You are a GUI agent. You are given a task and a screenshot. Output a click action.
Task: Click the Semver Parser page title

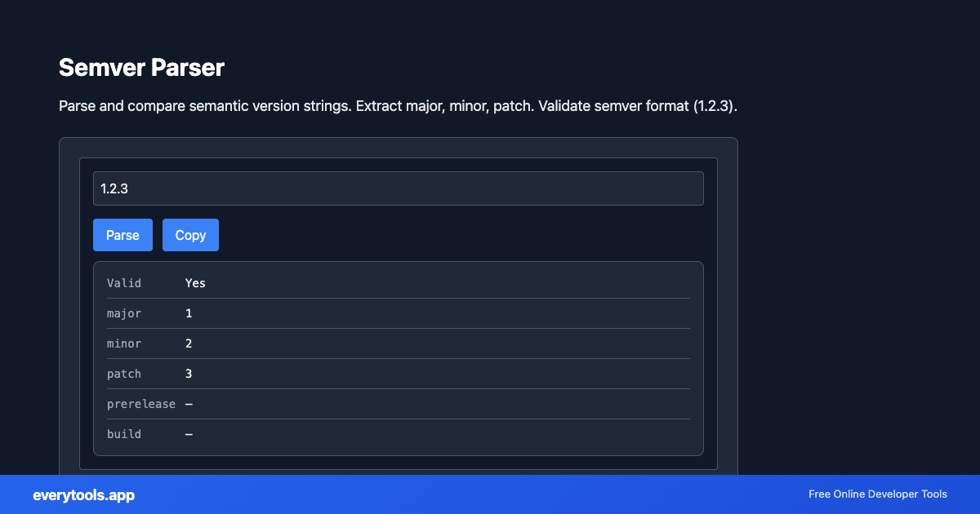[x=141, y=68]
